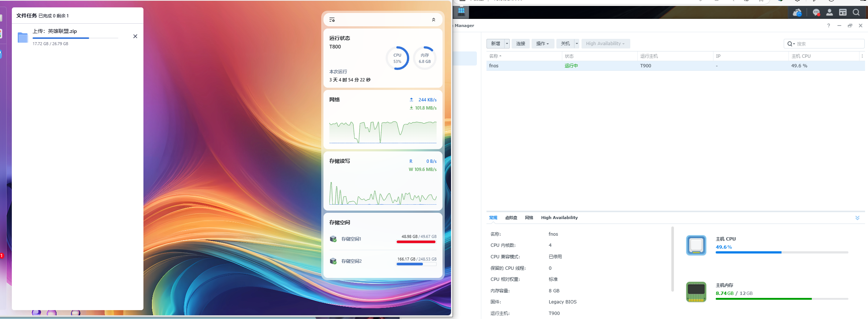Image resolution: width=868 pixels, height=319 pixels.
Task: Sort by the IP column header
Action: pyautogui.click(x=750, y=56)
